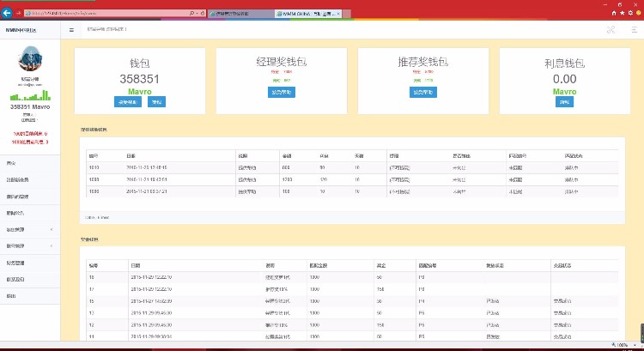The width and height of the screenshot is (644, 351).
Task: Click the user profile avatar picture
Action: coord(30,58)
